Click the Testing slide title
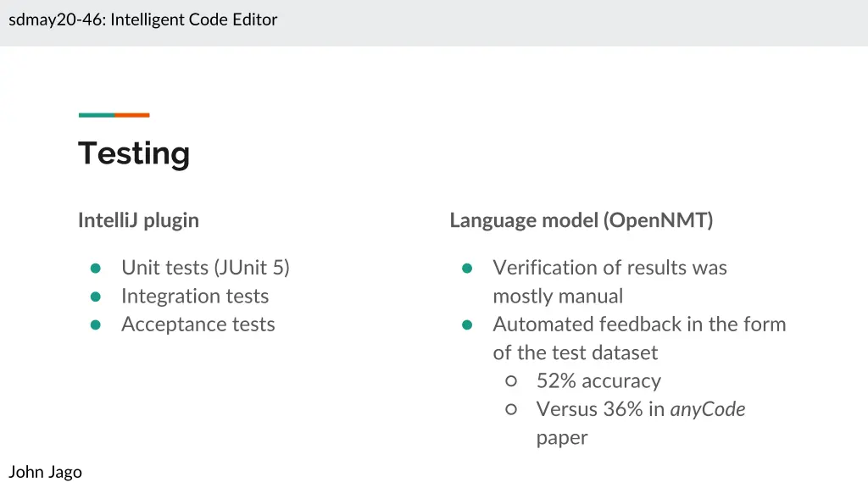 134,153
